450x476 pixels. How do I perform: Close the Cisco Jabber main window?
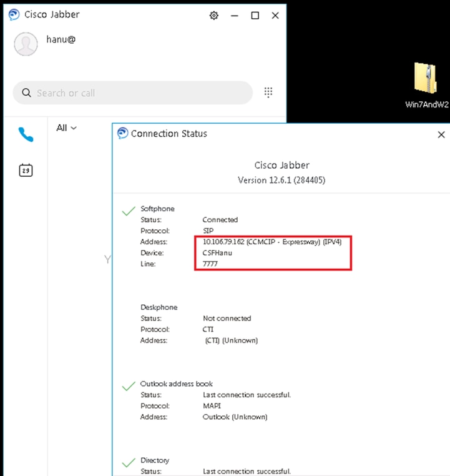tap(275, 16)
